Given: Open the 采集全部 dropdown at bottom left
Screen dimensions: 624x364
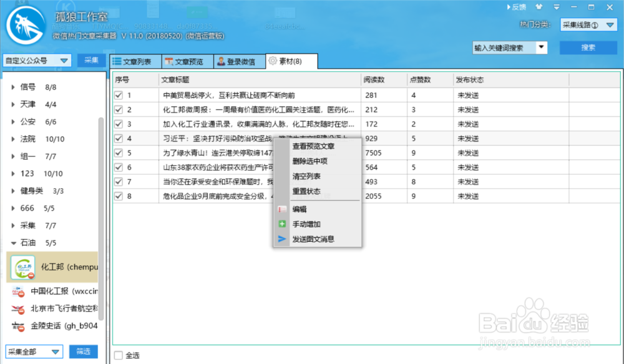Looking at the screenshot, I should (34, 352).
